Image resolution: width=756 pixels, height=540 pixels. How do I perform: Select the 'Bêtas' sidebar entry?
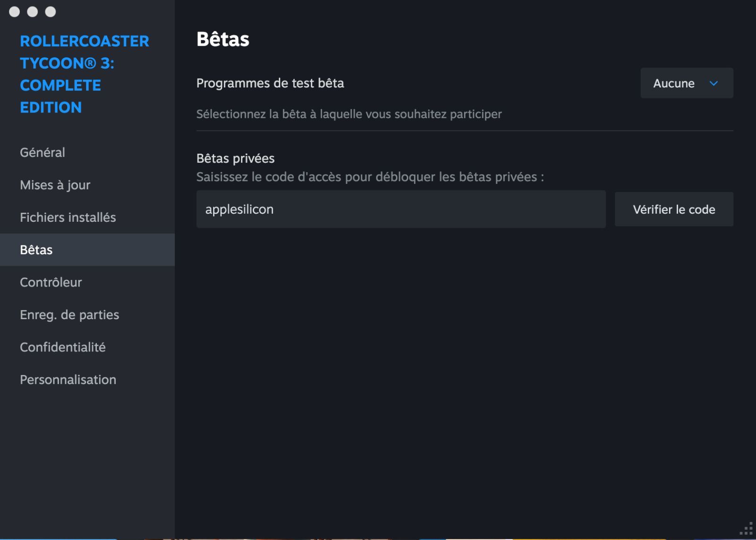point(36,250)
